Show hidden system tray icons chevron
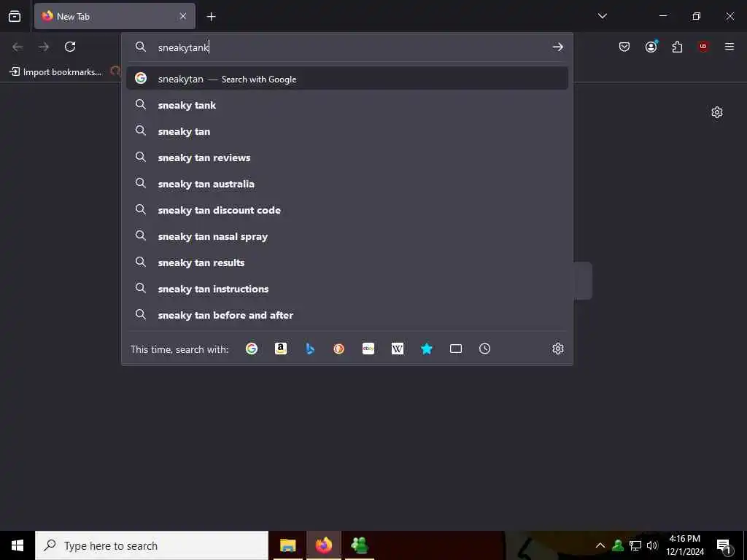Viewport: 747px width, 560px height. pyautogui.click(x=600, y=545)
